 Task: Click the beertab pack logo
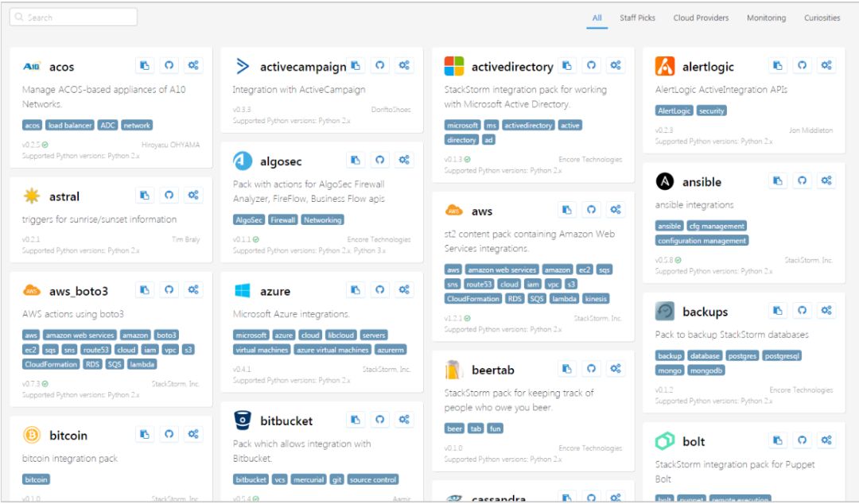point(453,370)
